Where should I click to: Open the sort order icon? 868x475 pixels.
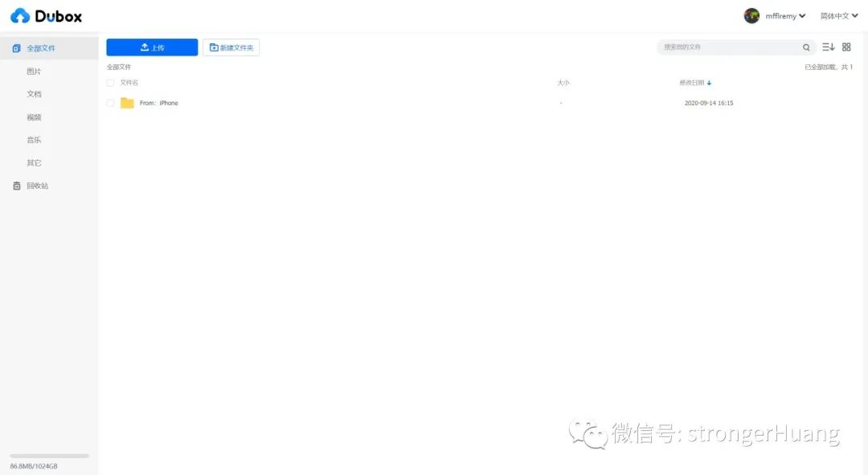tap(828, 47)
